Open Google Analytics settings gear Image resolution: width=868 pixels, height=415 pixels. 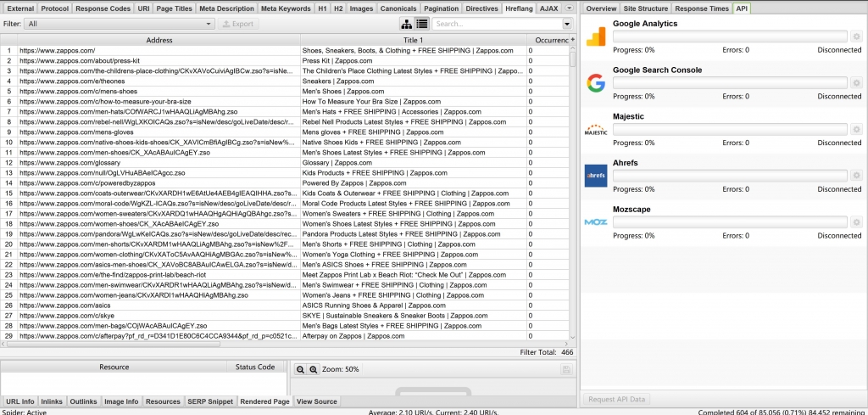point(856,36)
